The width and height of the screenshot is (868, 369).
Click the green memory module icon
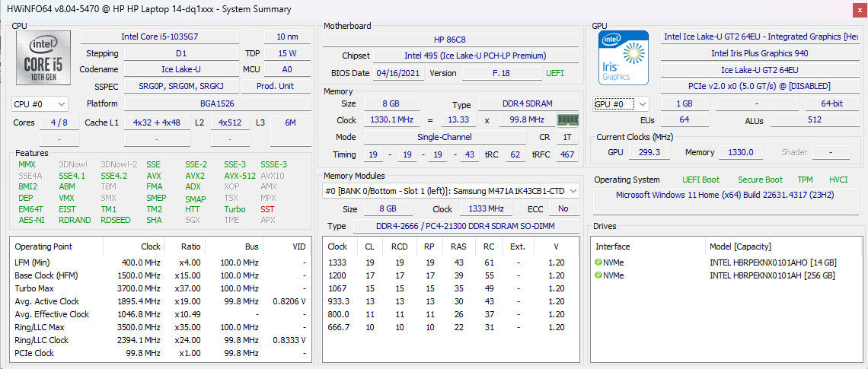pos(567,119)
